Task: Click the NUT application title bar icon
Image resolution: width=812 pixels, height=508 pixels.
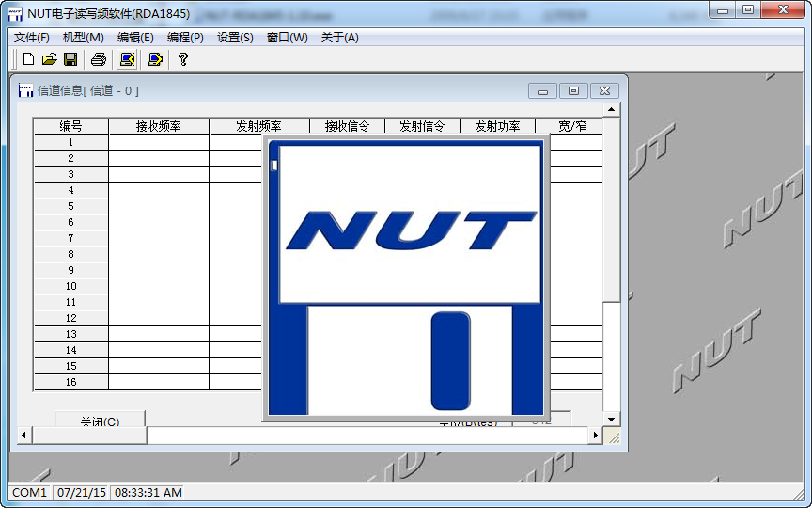Action: pyautogui.click(x=16, y=14)
